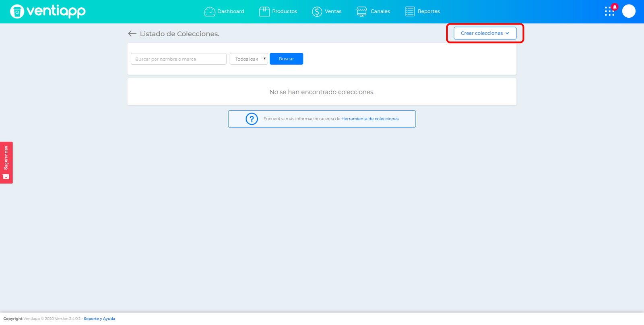Click the Canales storefront icon

point(362,12)
